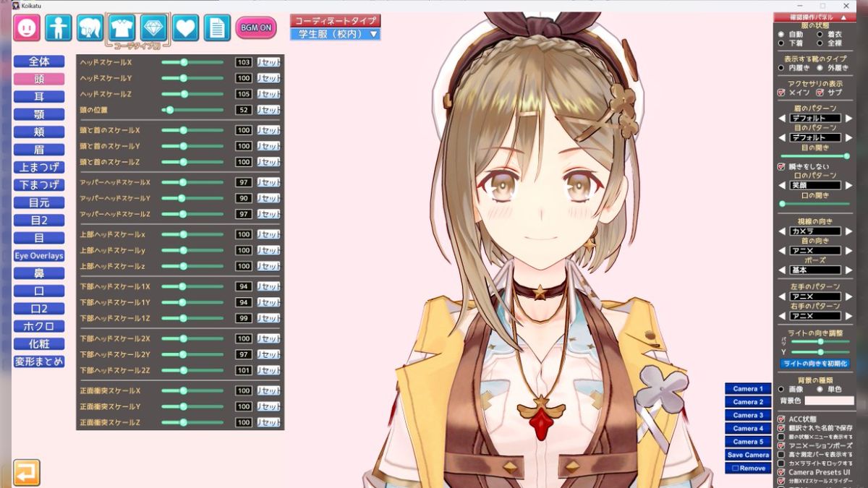
Task: Next eyebrow pattern right arrow
Action: pos(848,118)
